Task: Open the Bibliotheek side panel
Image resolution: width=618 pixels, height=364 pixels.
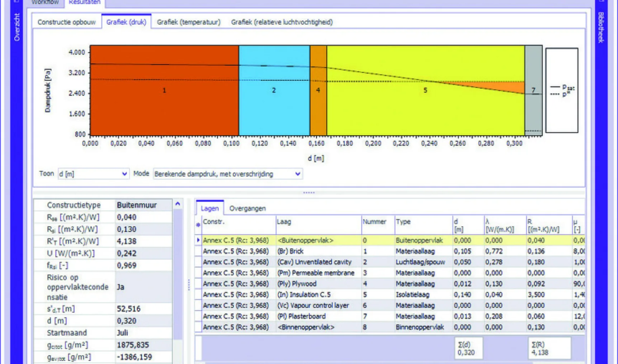Action: tap(601, 27)
